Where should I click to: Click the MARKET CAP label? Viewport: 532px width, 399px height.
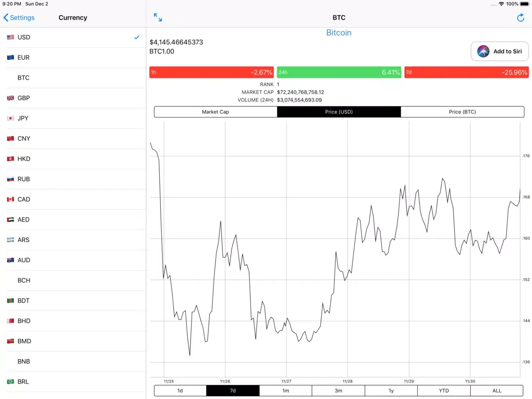[x=258, y=92]
